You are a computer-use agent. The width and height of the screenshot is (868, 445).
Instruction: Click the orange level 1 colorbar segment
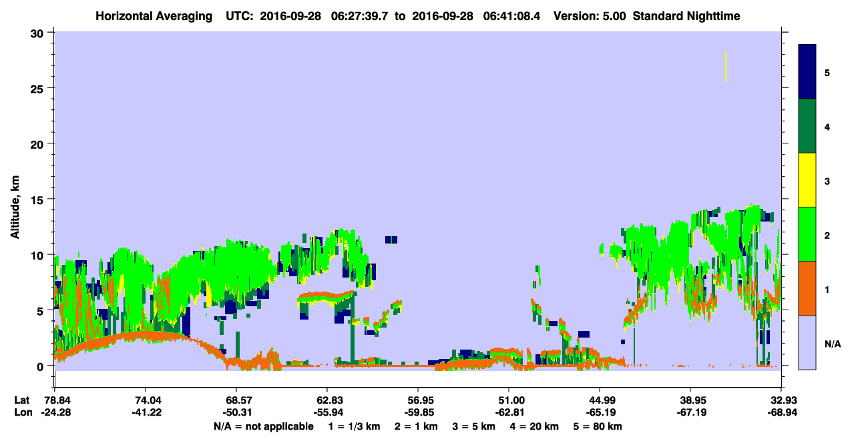(x=807, y=288)
